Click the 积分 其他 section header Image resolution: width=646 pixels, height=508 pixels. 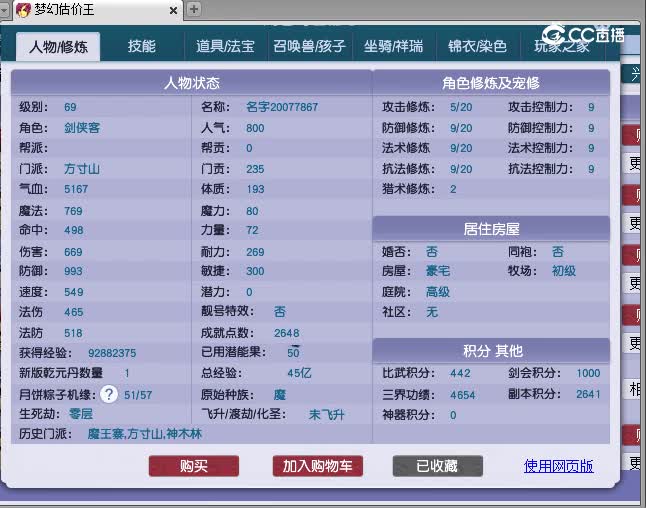point(491,351)
